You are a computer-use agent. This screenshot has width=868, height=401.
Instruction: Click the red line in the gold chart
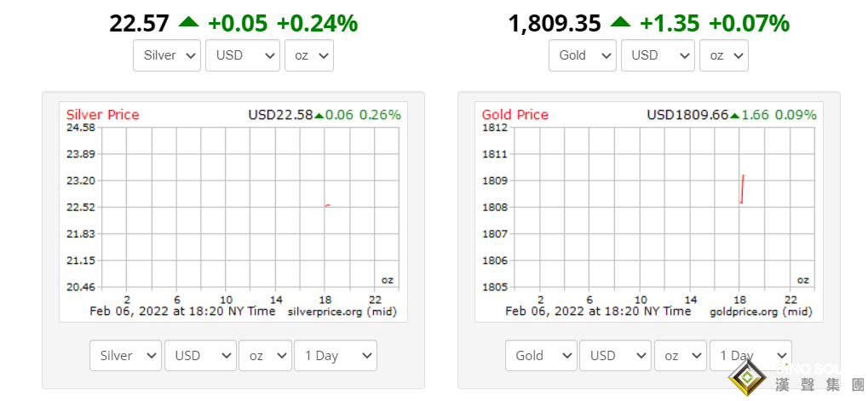[x=742, y=189]
